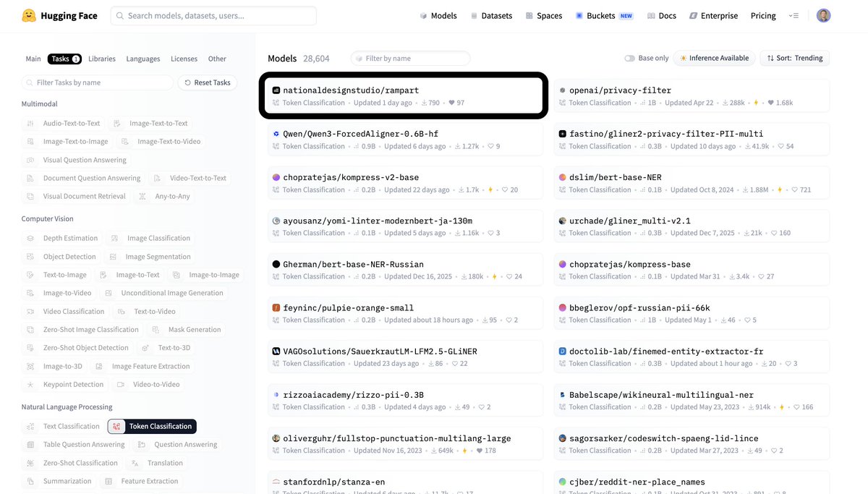The image size is (868, 494).
Task: Click the Reset Tasks button
Action: click(207, 82)
